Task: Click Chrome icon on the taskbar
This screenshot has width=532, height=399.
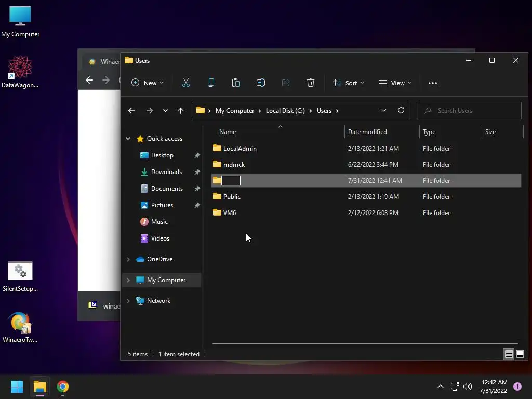Action: point(63,387)
